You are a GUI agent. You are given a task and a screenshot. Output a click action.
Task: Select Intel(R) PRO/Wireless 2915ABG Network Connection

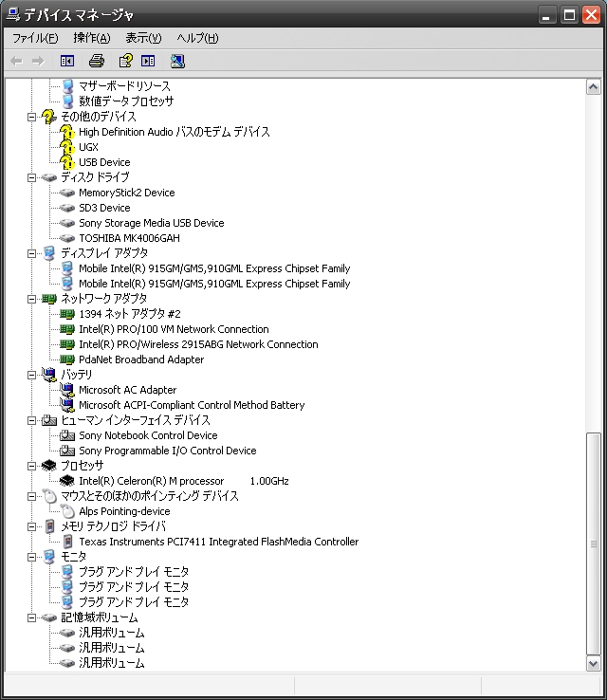pos(198,344)
